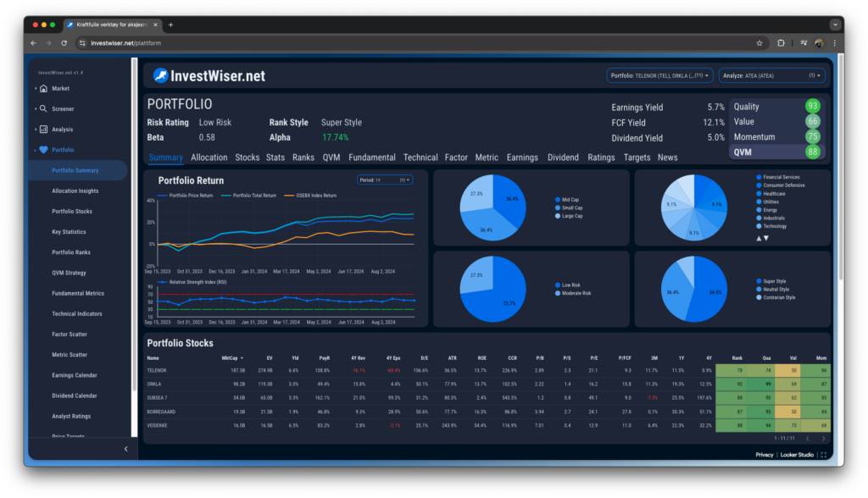Open Key Statistics in the sidebar

coord(69,232)
